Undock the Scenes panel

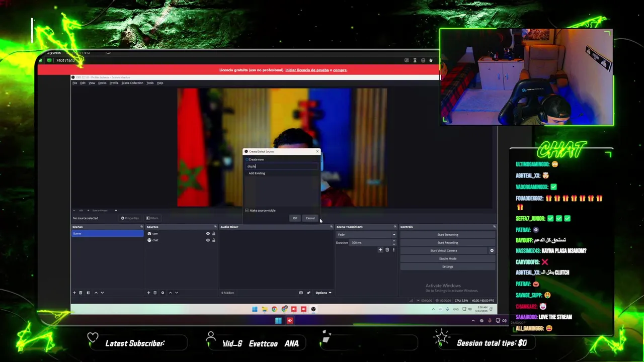point(141,227)
